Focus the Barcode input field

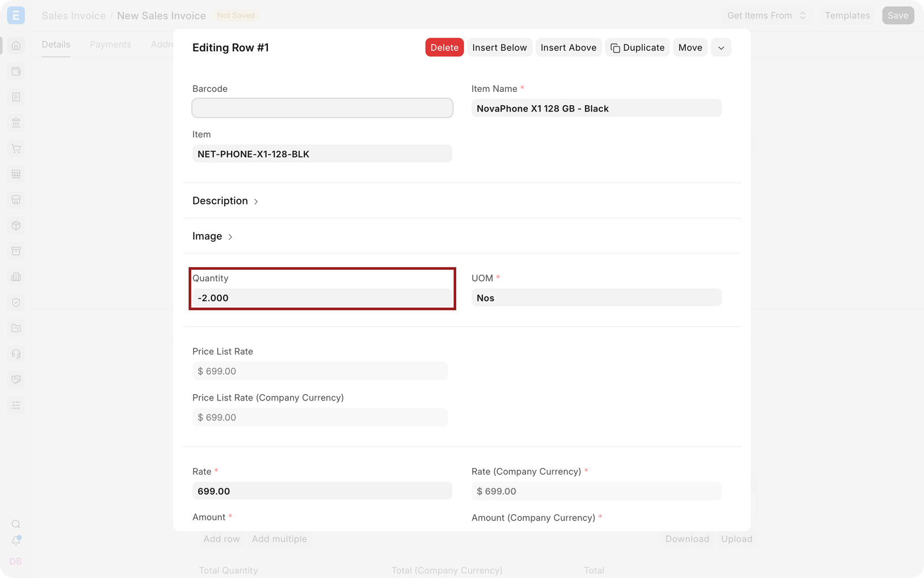322,108
